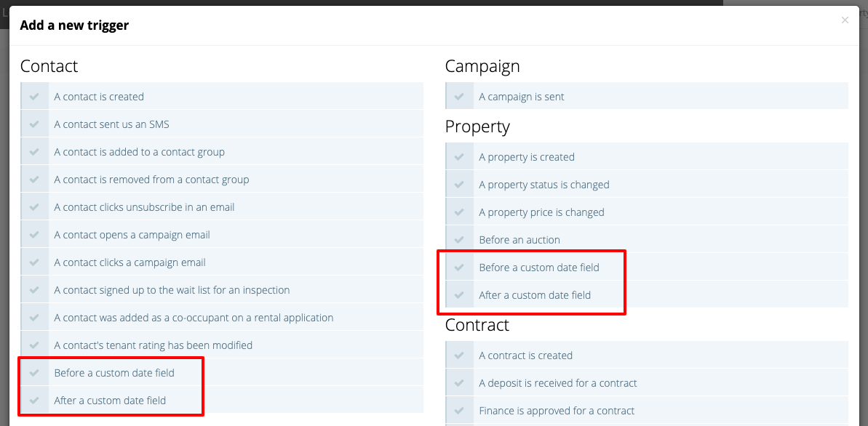Click the checkmark icon beside 'A contact is created'
This screenshot has width=868, height=426.
[x=34, y=96]
